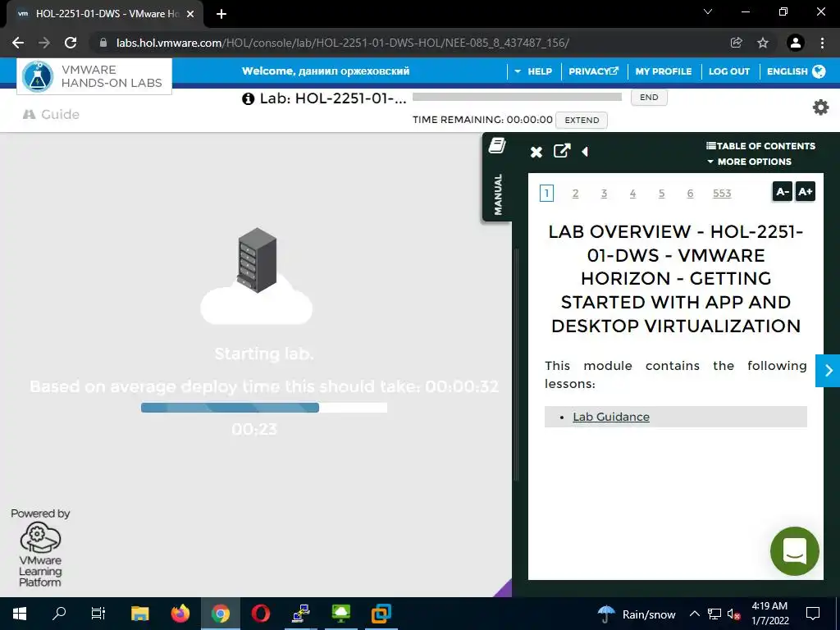The image size is (840, 630).
Task: Open the Chrome tab search dropdown arrow
Action: [708, 11]
